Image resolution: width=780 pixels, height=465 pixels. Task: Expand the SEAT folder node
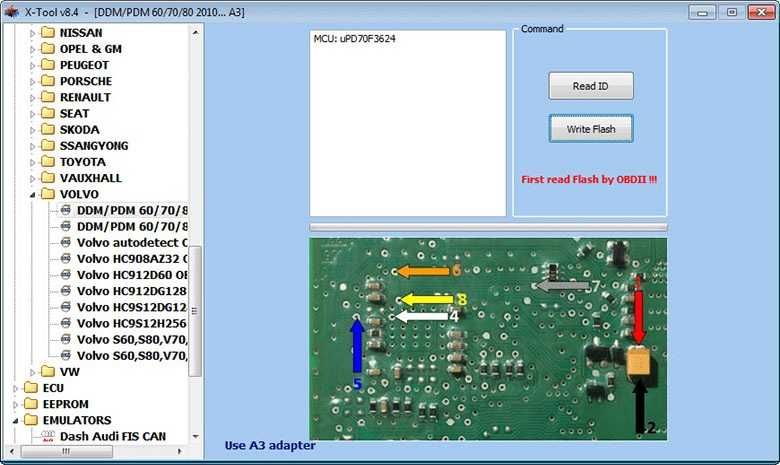(x=32, y=114)
